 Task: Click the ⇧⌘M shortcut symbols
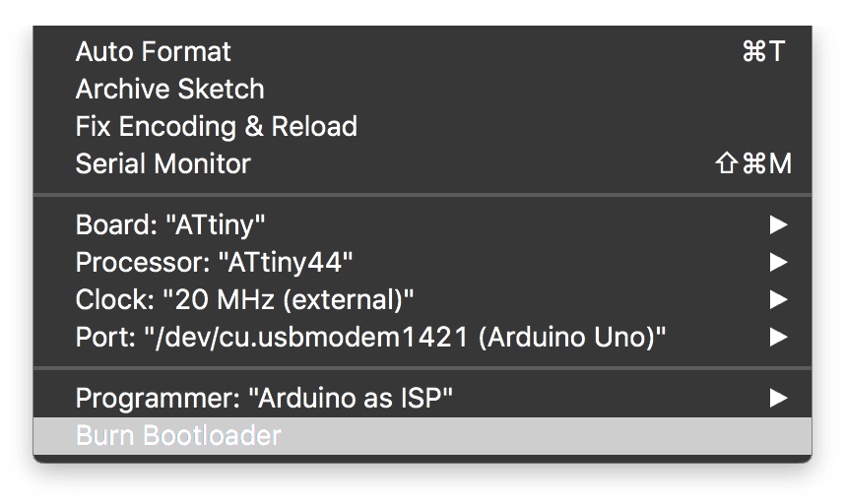click(x=753, y=163)
